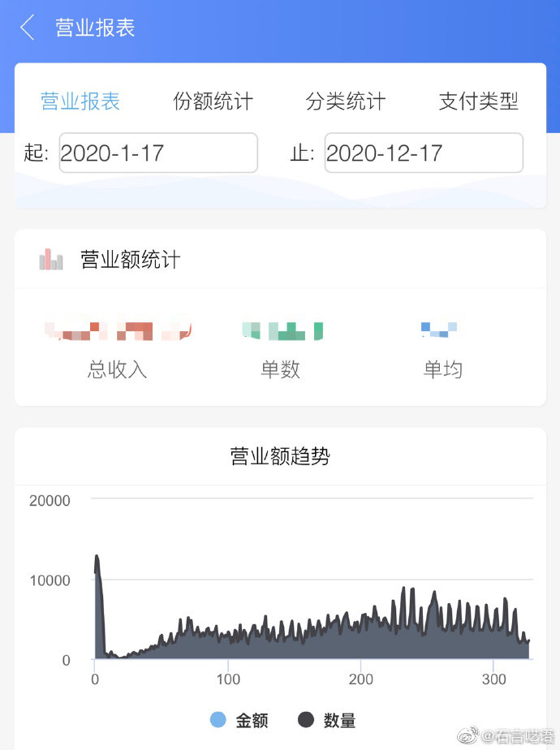Click the blurred order count value
This screenshot has height=750, width=560.
click(x=282, y=330)
